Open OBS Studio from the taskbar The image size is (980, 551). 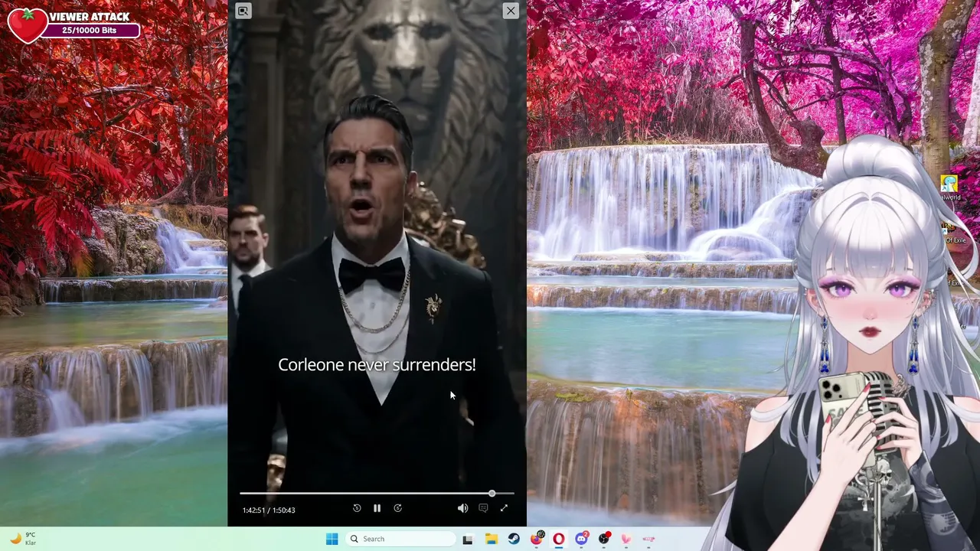click(x=605, y=538)
